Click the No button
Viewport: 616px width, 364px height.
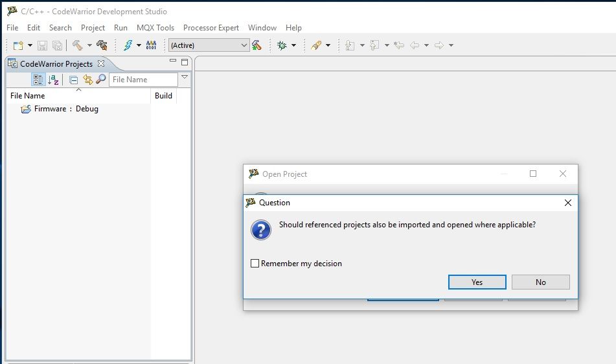(x=541, y=282)
